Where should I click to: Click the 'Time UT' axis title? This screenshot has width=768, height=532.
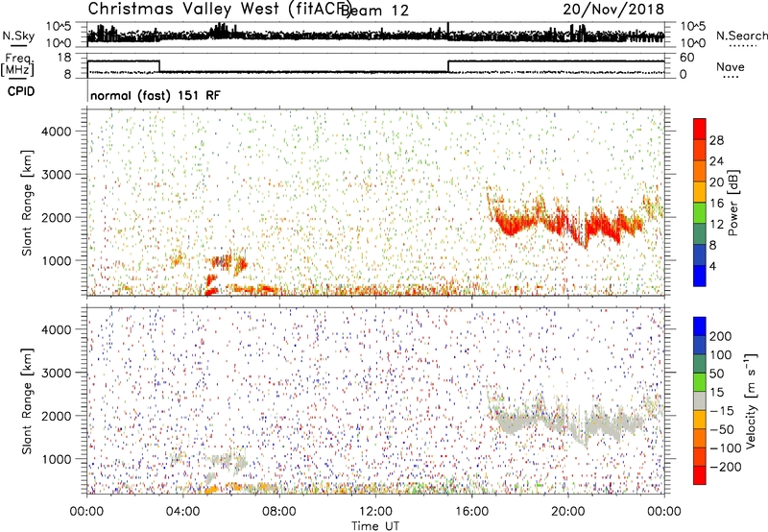[x=375, y=526]
